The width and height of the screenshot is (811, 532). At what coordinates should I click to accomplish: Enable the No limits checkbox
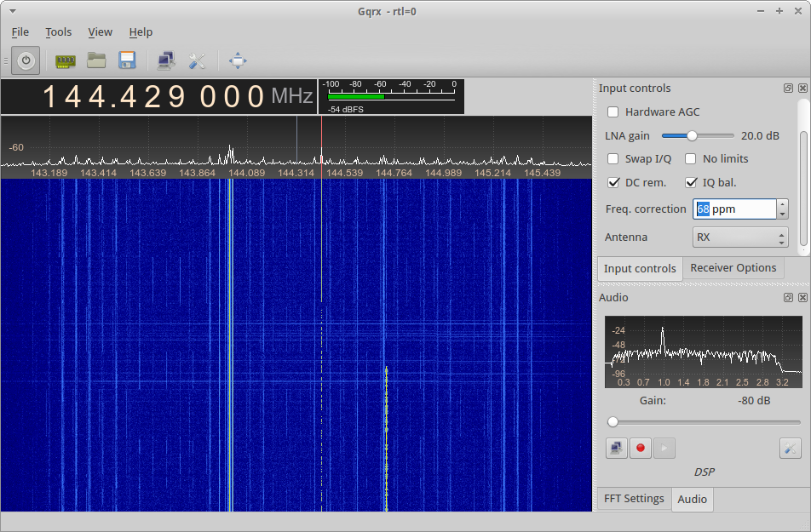click(x=691, y=158)
